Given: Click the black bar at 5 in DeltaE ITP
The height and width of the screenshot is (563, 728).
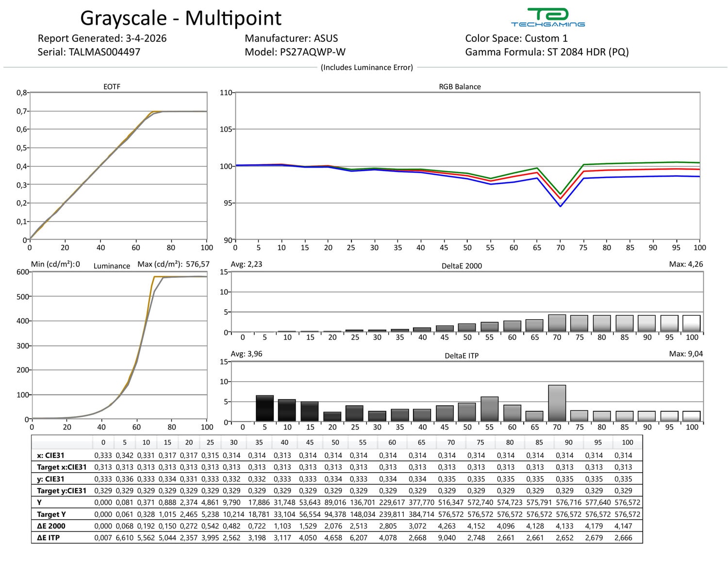Looking at the screenshot, I should point(265,408).
